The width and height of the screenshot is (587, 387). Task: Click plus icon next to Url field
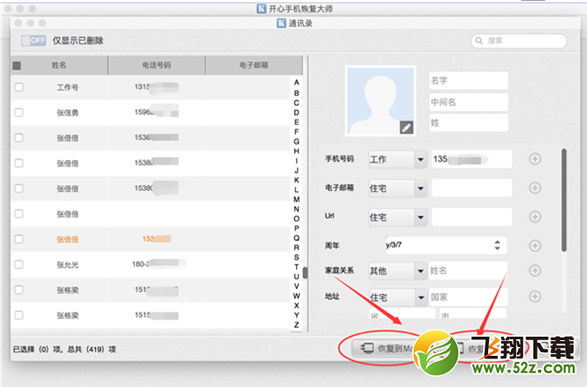pyautogui.click(x=535, y=217)
